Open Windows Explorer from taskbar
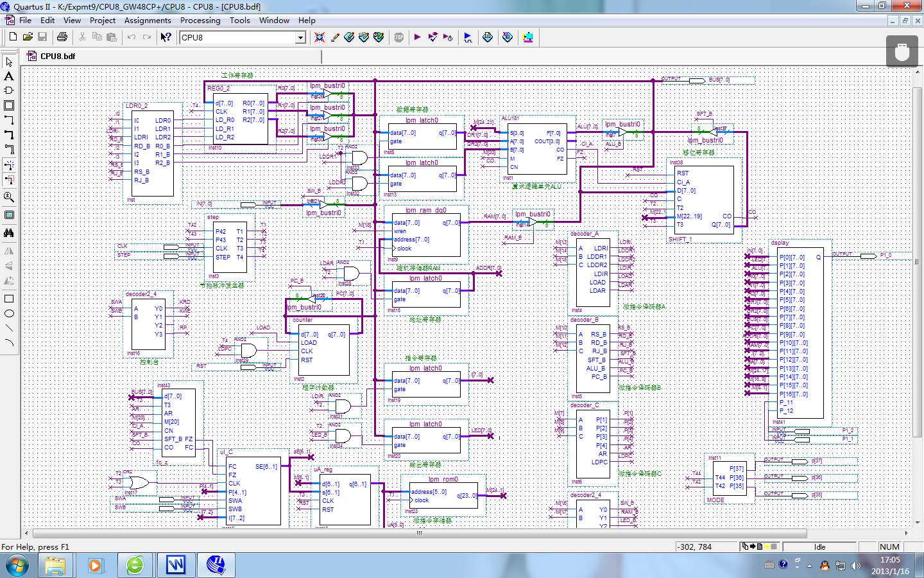This screenshot has width=924, height=578. point(56,566)
